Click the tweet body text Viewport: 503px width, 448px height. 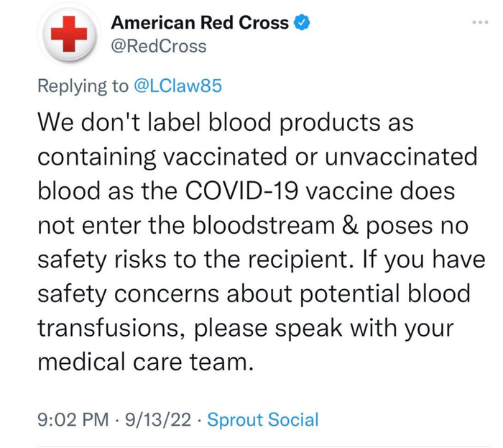point(262,242)
